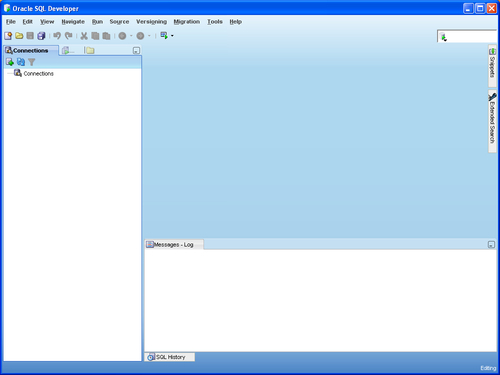Viewport: 500px width, 375px height.
Task: Minimize the Messages - Log panel
Action: coord(491,244)
